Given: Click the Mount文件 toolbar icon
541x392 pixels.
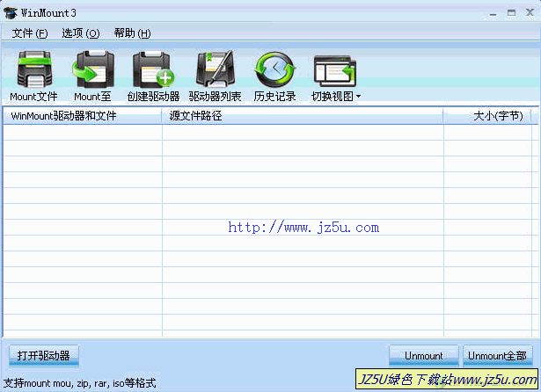Looking at the screenshot, I should pos(33,69).
